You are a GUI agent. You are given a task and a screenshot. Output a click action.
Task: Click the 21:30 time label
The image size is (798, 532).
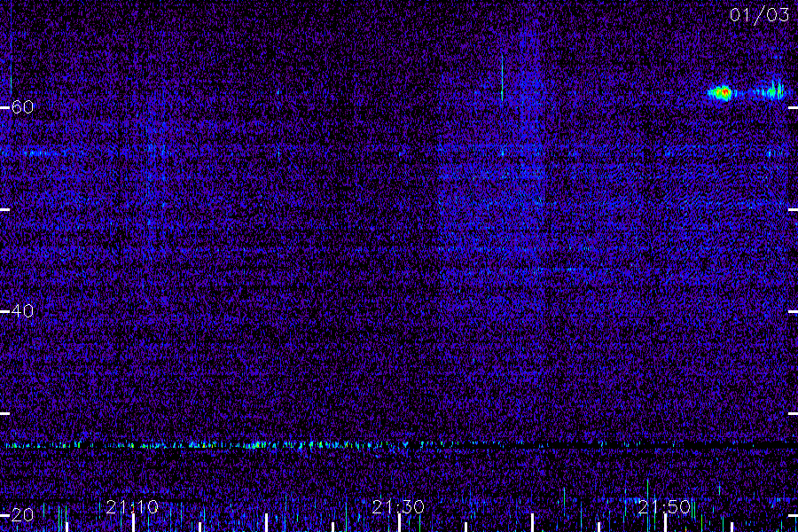click(x=398, y=507)
